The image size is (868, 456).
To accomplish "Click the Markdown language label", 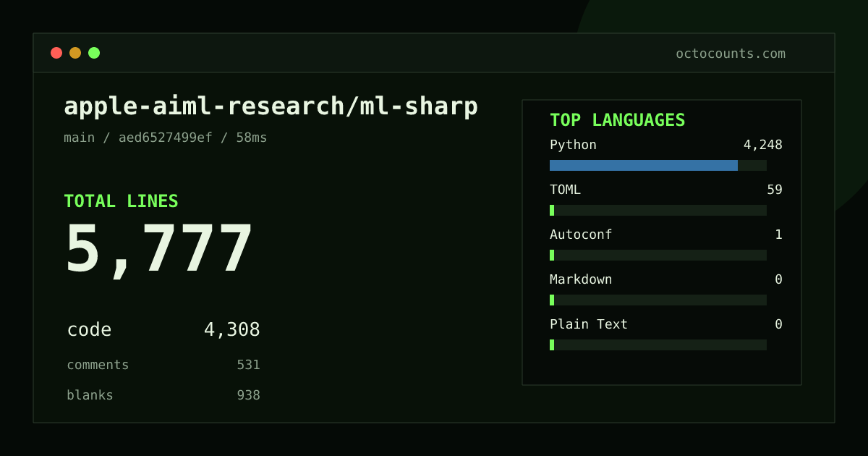I will pyautogui.click(x=581, y=279).
